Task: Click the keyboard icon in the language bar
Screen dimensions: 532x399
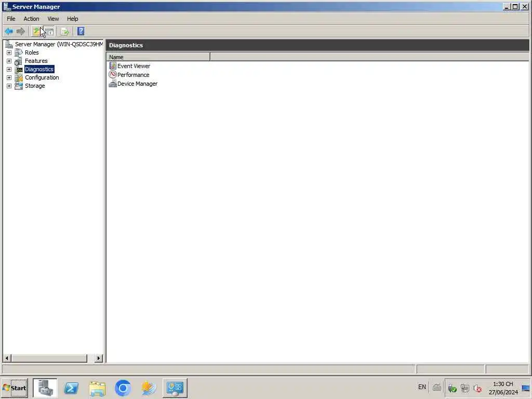Action: (436, 387)
